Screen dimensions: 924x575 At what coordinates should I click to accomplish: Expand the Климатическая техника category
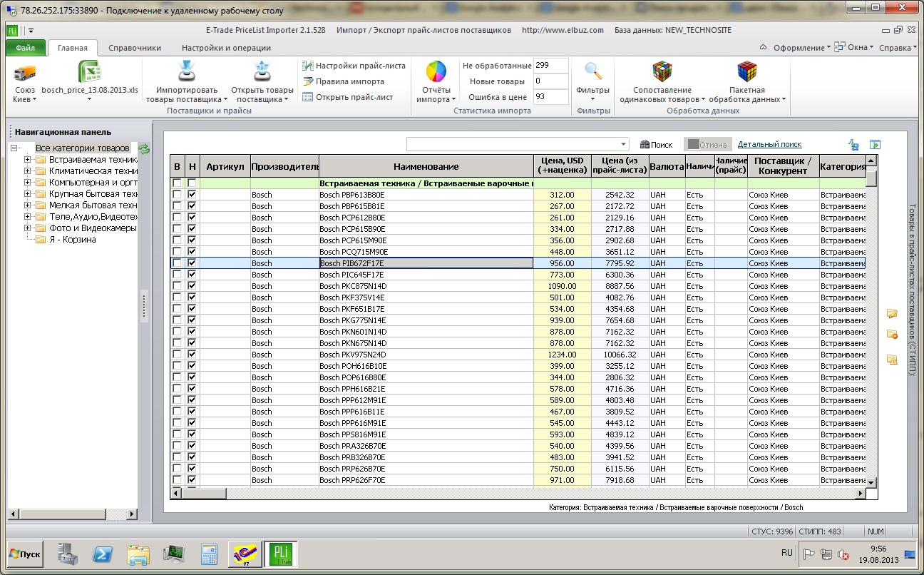click(x=28, y=171)
